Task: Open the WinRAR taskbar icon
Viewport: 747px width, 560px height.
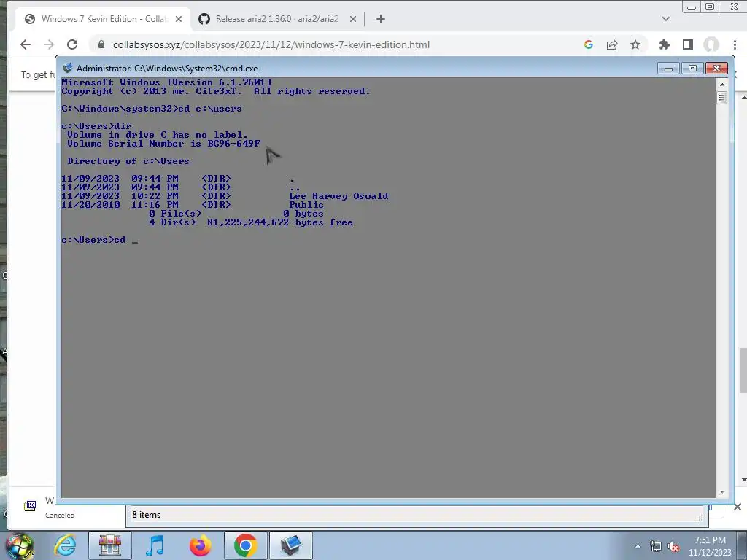Action: tap(110, 545)
